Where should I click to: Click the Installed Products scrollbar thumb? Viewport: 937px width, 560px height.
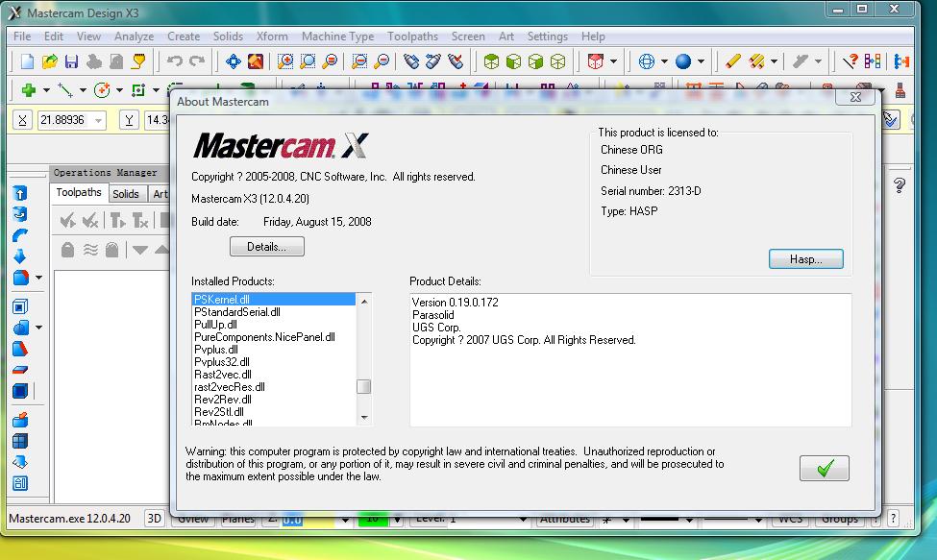(x=363, y=387)
